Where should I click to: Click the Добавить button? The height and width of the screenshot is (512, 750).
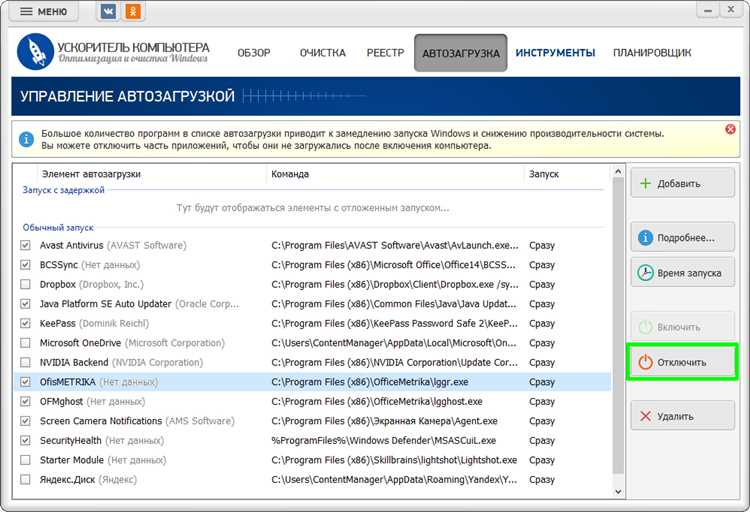(x=683, y=183)
